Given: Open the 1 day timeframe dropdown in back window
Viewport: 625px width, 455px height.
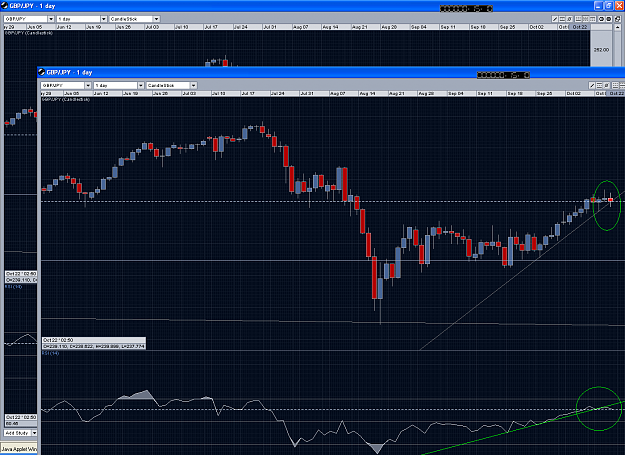Looking at the screenshot, I should pyautogui.click(x=104, y=19).
